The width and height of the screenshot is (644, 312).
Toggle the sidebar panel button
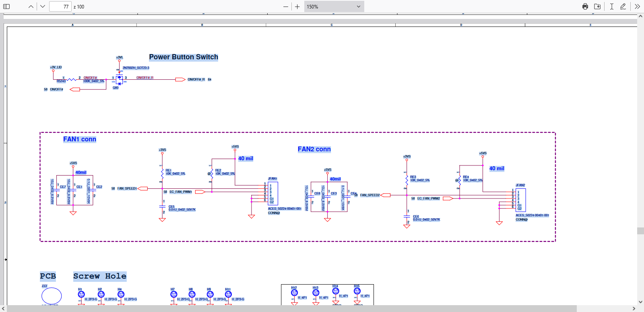click(6, 6)
